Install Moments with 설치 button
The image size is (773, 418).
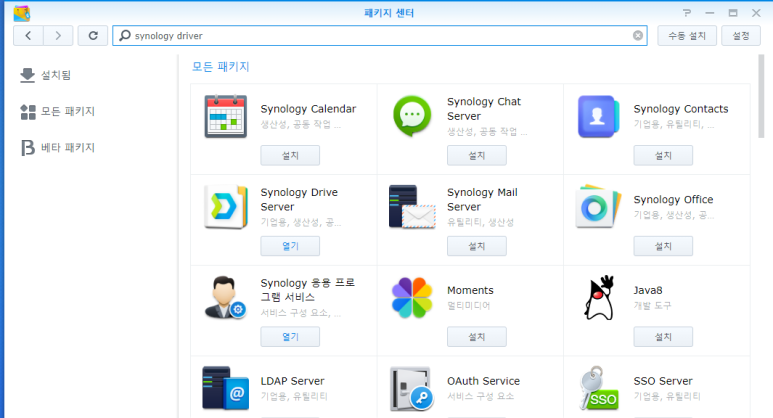tap(476, 337)
